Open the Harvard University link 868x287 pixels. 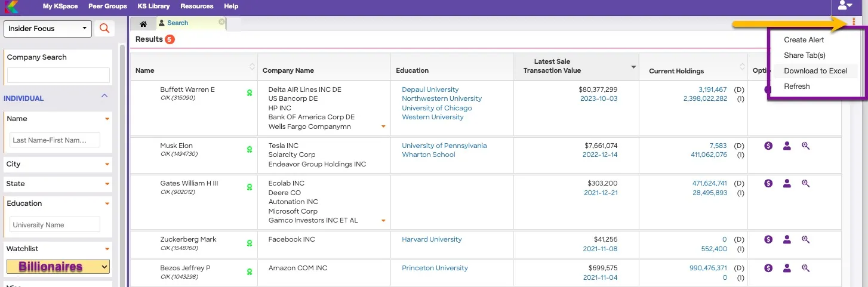(x=432, y=239)
